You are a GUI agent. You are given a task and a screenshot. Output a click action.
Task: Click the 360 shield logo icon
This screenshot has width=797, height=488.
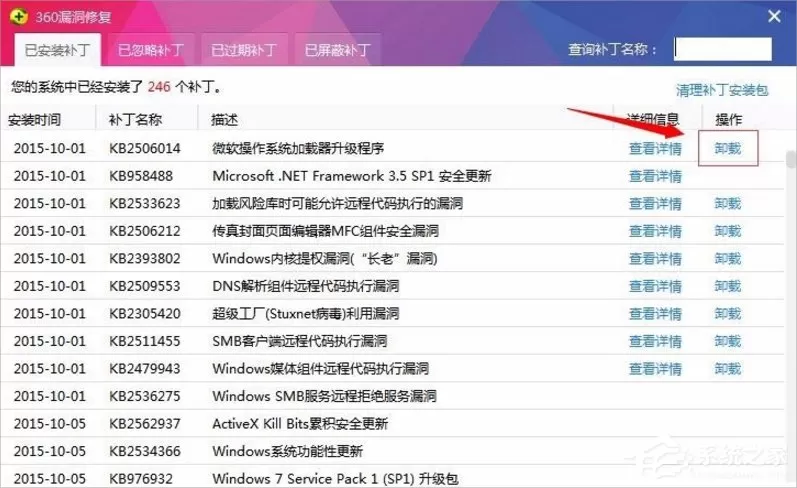[19, 17]
